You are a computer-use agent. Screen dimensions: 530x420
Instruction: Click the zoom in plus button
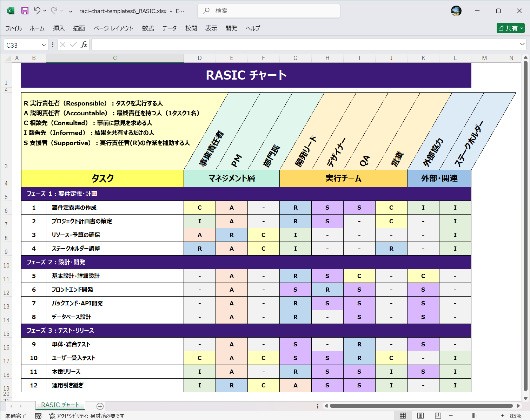(x=502, y=416)
